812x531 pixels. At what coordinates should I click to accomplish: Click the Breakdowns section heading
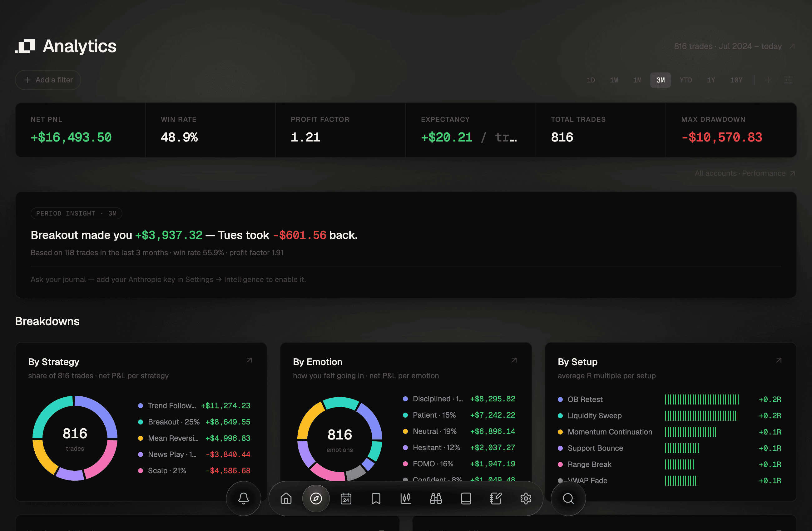point(47,321)
